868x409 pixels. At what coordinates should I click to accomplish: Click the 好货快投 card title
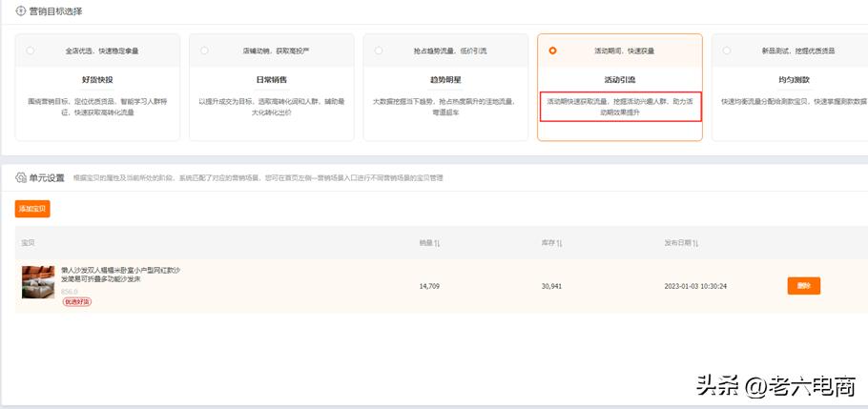point(97,80)
